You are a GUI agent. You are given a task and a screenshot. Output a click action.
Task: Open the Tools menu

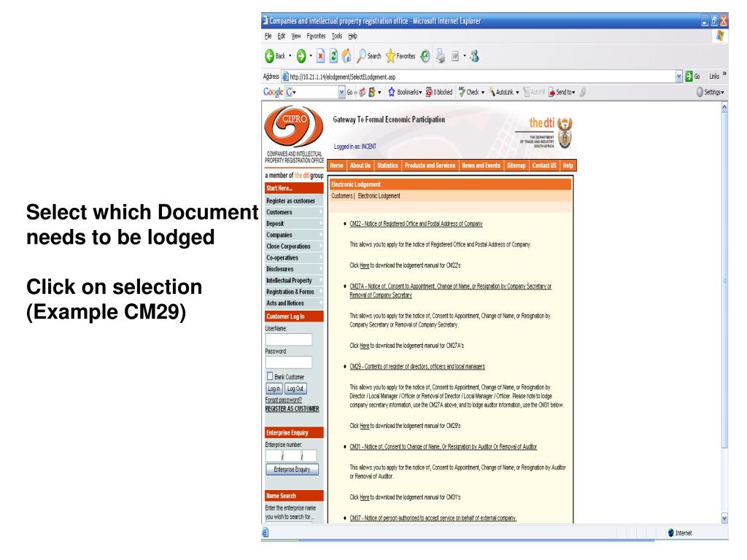[337, 36]
